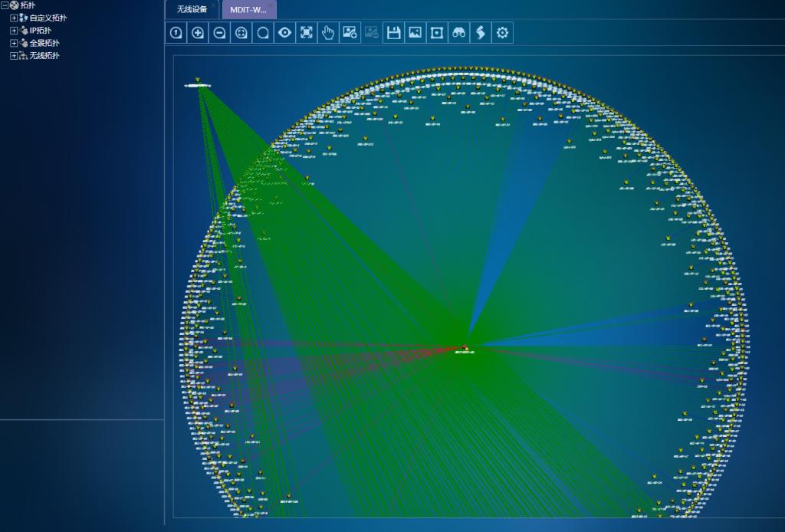This screenshot has height=532, width=785.
Task: Save the topology with floppy disk icon
Action: pyautogui.click(x=393, y=33)
